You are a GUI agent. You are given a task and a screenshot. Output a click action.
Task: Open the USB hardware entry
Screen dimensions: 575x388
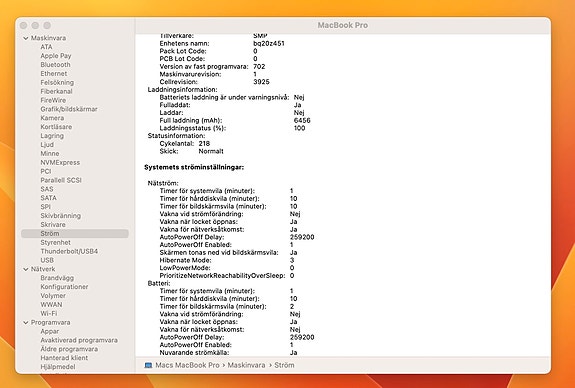coord(47,260)
